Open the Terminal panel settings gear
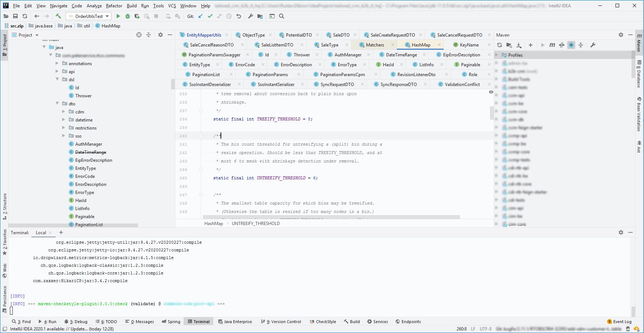Image resolution: width=644 pixels, height=333 pixels. (x=621, y=232)
